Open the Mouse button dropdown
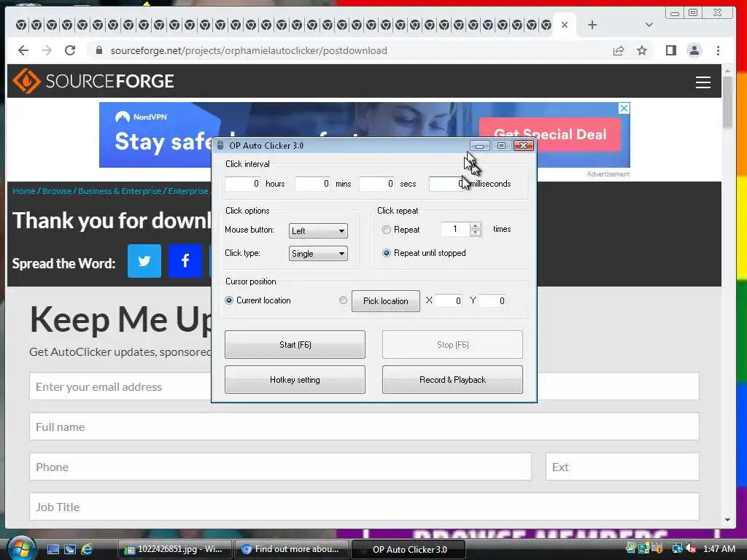Viewport: 747px width, 560px height. coord(318,231)
